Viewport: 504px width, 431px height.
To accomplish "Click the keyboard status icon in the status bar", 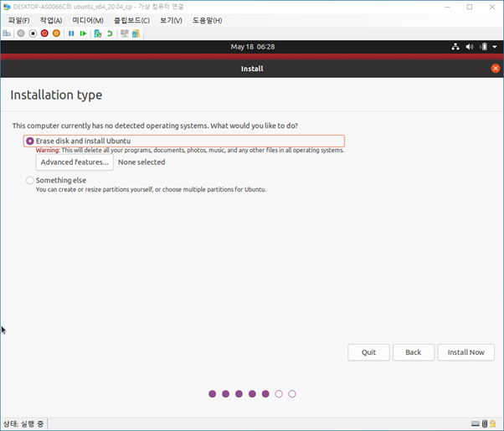I will [476, 423].
